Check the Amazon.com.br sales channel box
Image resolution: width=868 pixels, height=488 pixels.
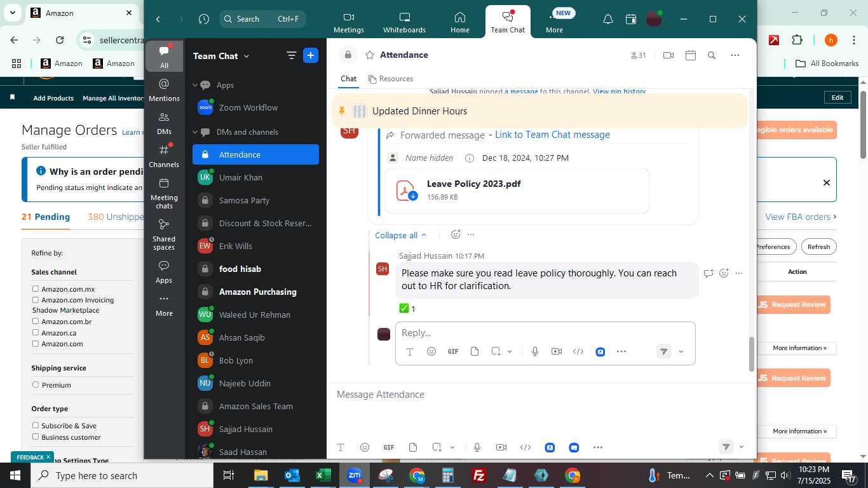click(36, 321)
